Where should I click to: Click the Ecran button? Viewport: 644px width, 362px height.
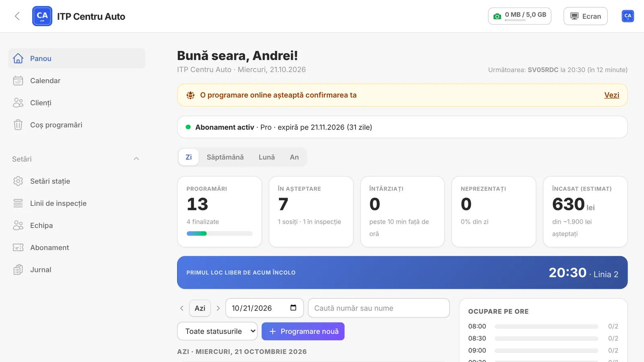click(586, 16)
